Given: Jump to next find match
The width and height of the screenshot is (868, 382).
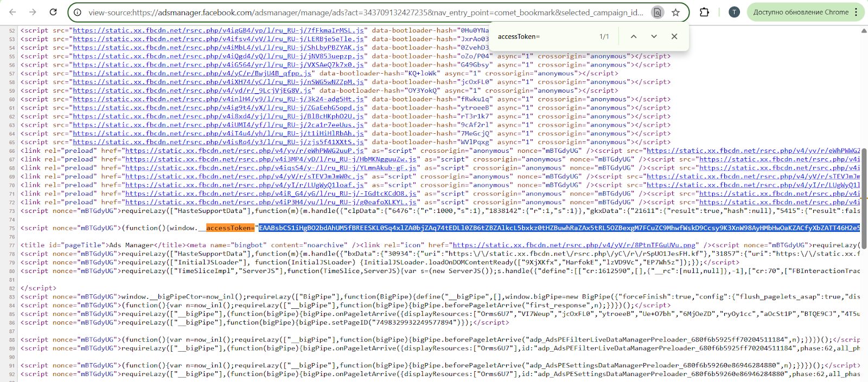Looking at the screenshot, I should click(x=654, y=36).
